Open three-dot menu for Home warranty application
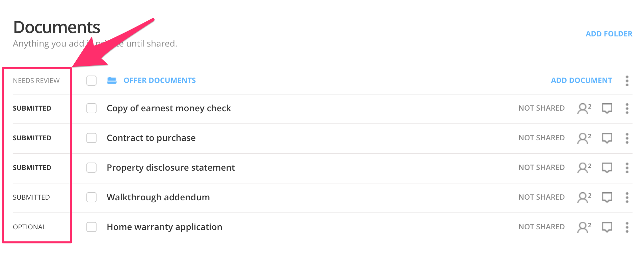Image resolution: width=644 pixels, height=259 pixels. (627, 227)
